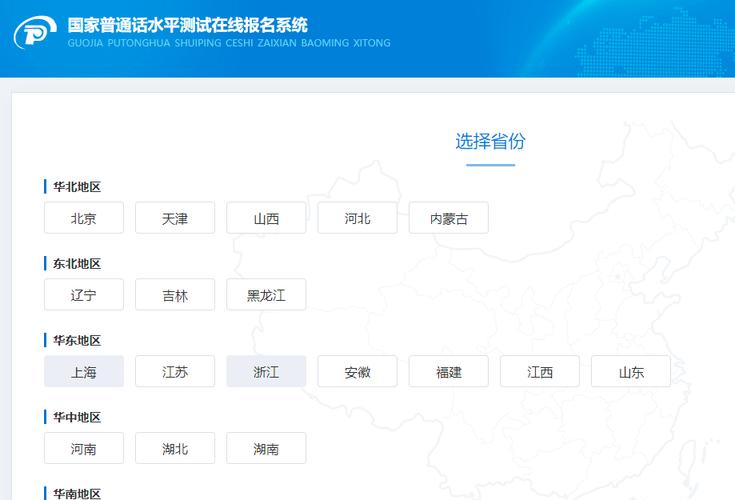Pick 山东 province
735x500 pixels.
[631, 372]
